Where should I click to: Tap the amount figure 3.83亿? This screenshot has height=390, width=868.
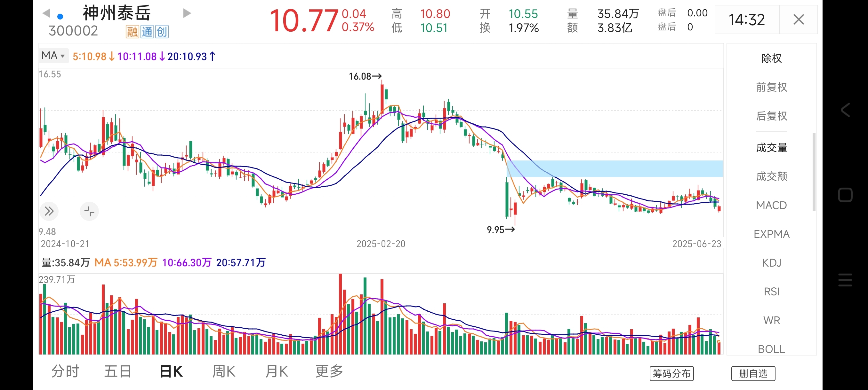[615, 27]
